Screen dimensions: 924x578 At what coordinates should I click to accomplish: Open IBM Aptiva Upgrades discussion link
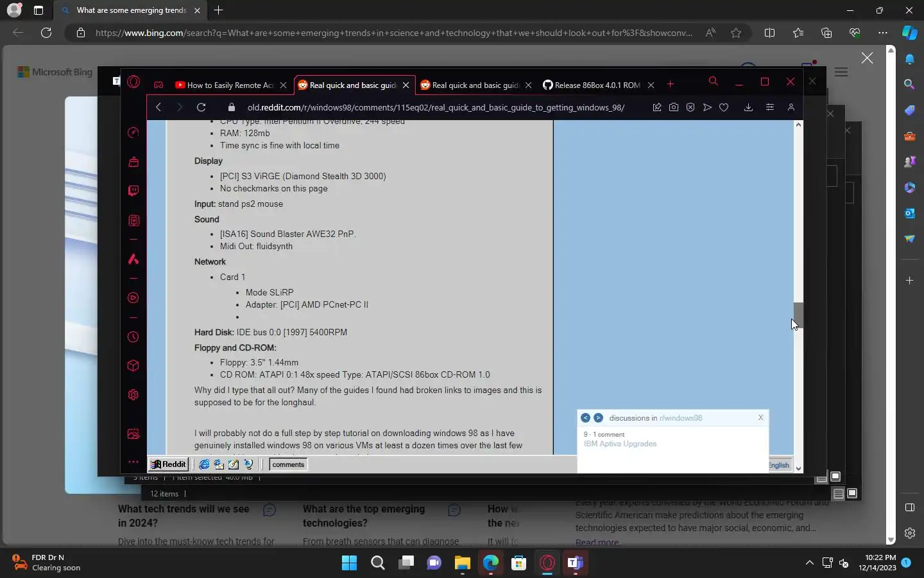620,444
